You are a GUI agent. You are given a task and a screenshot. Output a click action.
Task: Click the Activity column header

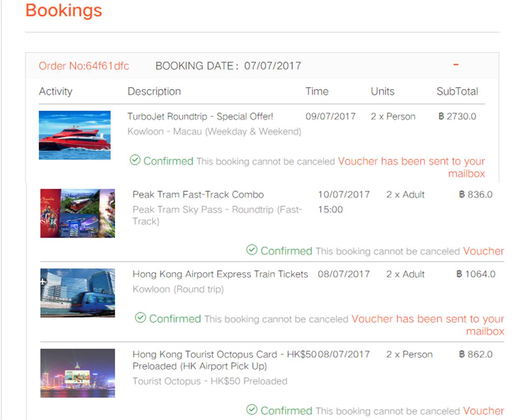(56, 91)
